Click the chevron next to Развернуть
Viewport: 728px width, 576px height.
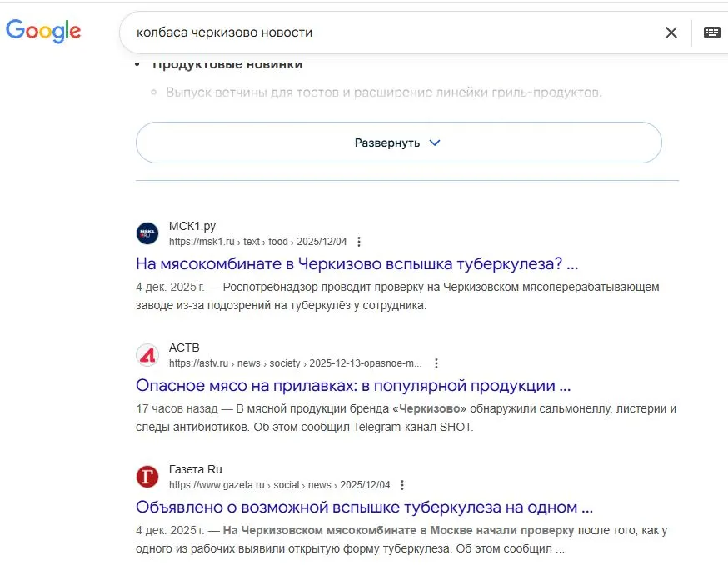(434, 143)
